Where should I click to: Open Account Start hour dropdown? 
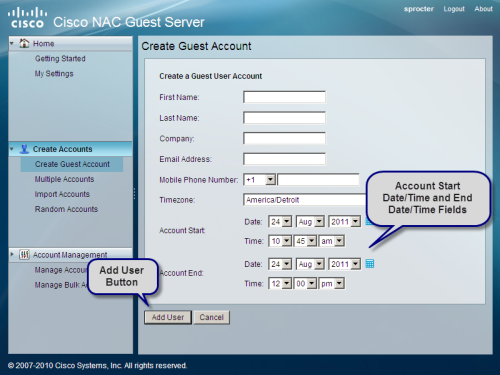(x=280, y=241)
